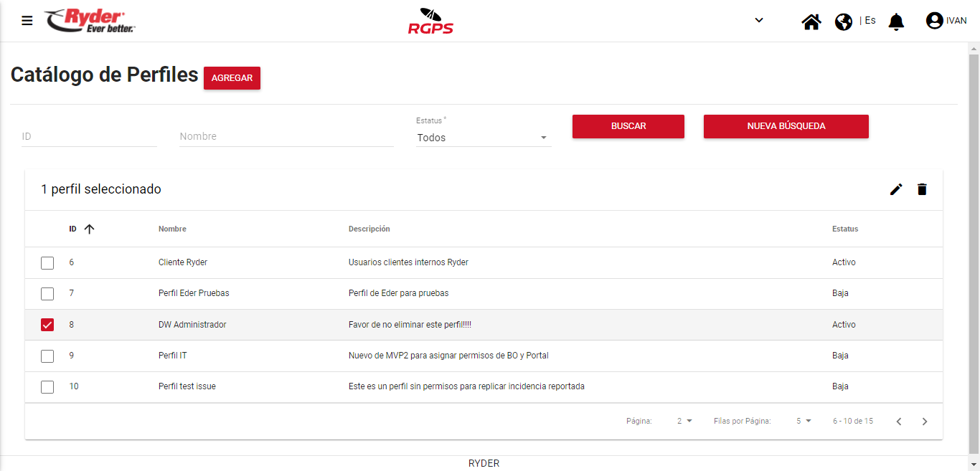
Task: Select the Perfil test issue checkbox
Action: pos(47,387)
